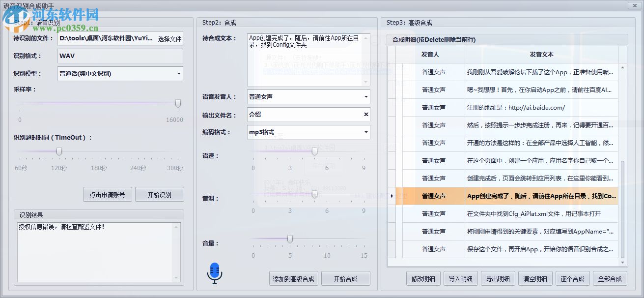Screen dimensions: 644x298
Task: Click the 音量 slider handle
Action: click(290, 238)
